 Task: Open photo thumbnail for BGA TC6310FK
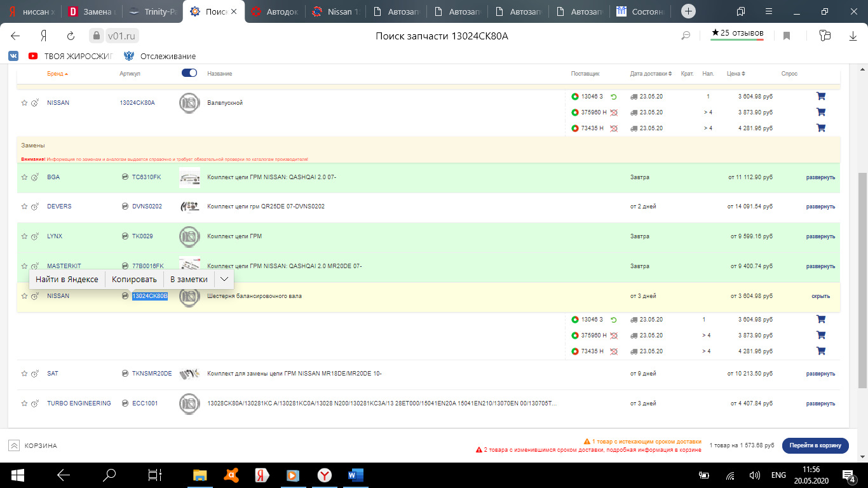(189, 177)
